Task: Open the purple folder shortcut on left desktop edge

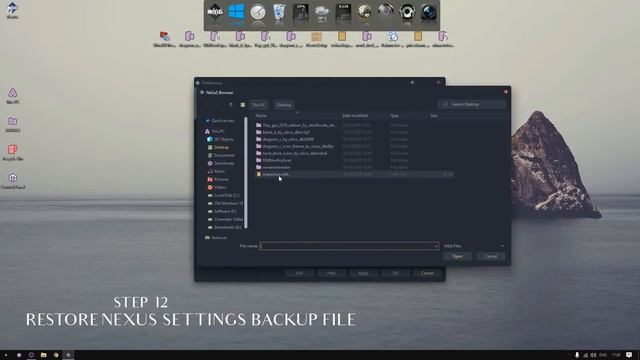Action: click(13, 124)
